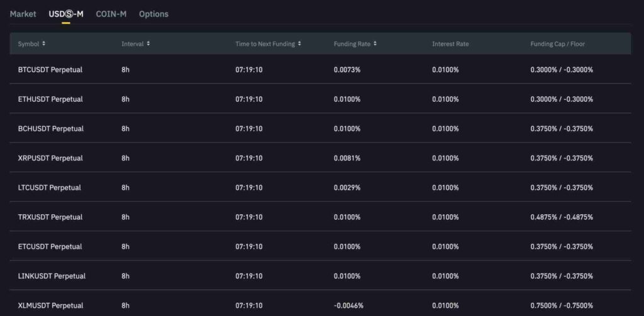Click BTCUSDT time to next funding 07:19:10

point(249,70)
